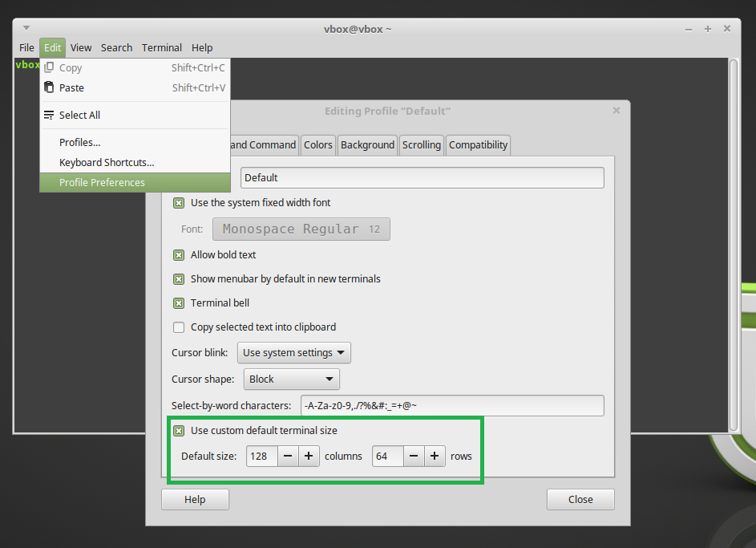The height and width of the screenshot is (548, 756).
Task: Click the Help button in dialog
Action: 195,499
